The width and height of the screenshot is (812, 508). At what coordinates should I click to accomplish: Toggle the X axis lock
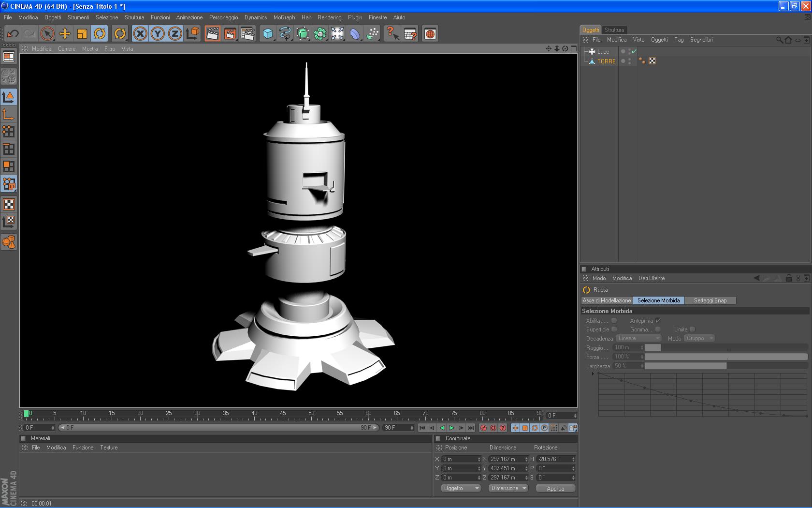[140, 34]
